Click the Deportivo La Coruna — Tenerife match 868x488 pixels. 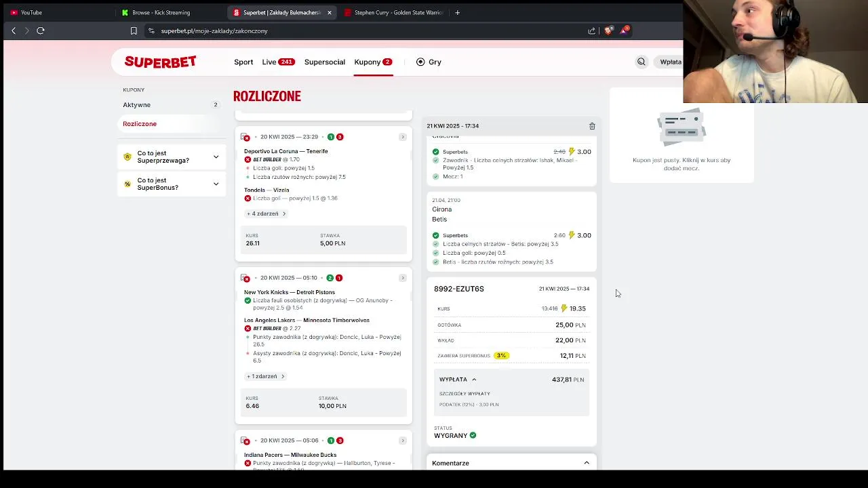point(286,151)
